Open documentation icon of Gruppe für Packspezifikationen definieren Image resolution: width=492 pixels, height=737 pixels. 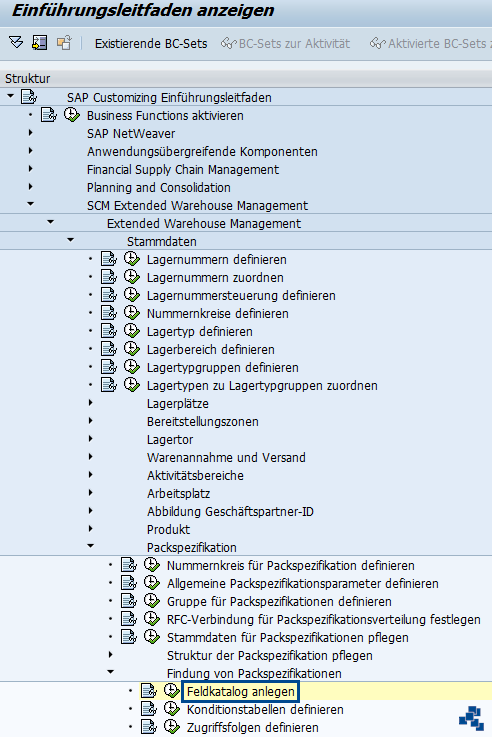(x=129, y=601)
